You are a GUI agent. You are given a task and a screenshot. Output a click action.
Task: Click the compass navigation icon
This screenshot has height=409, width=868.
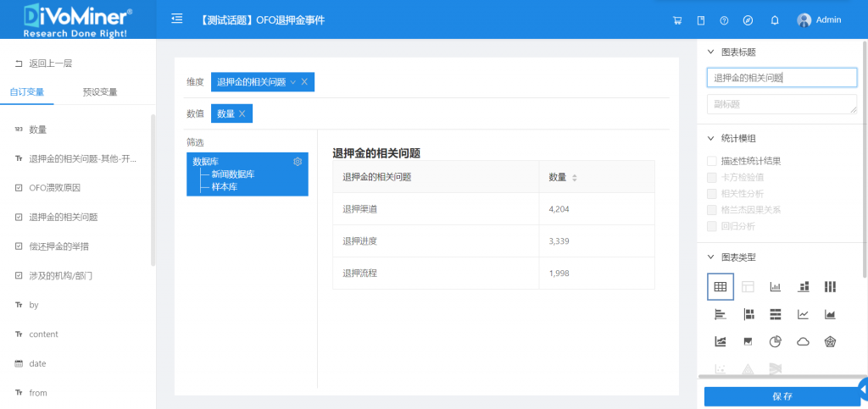click(x=748, y=20)
